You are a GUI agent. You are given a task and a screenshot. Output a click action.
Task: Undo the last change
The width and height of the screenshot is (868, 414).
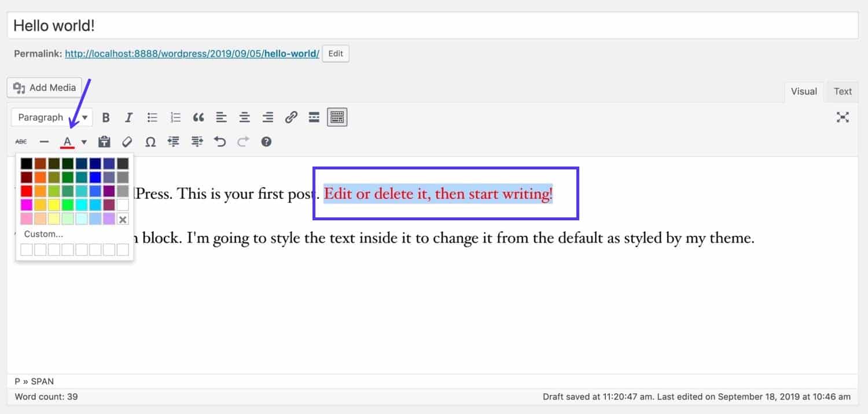point(220,141)
